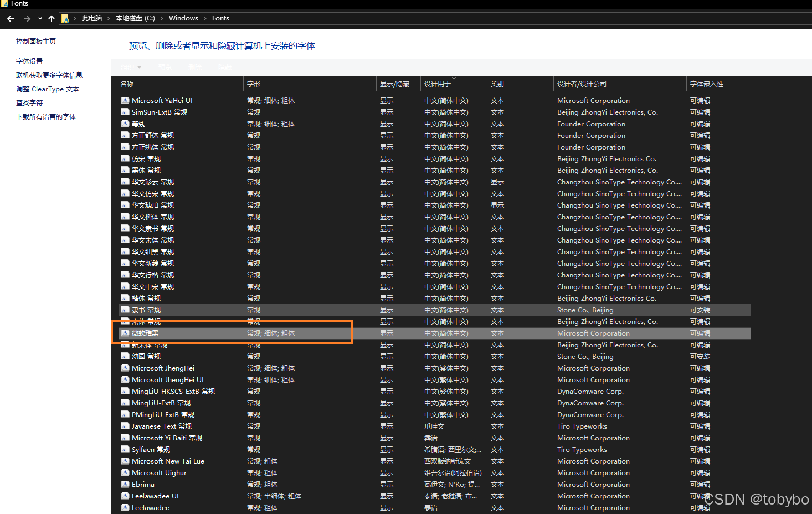Open 联机获取更多字体信息 link
Viewport: 812px width, 514px height.
point(49,75)
